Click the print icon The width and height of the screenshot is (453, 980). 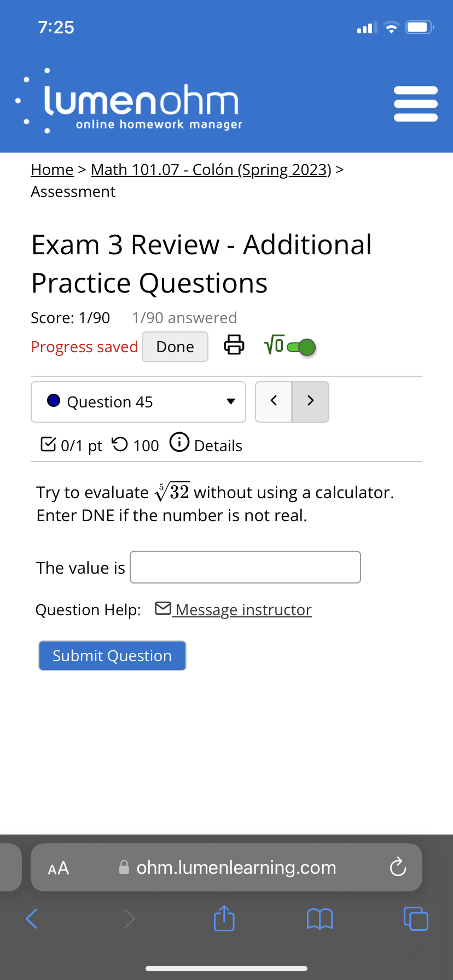(234, 346)
